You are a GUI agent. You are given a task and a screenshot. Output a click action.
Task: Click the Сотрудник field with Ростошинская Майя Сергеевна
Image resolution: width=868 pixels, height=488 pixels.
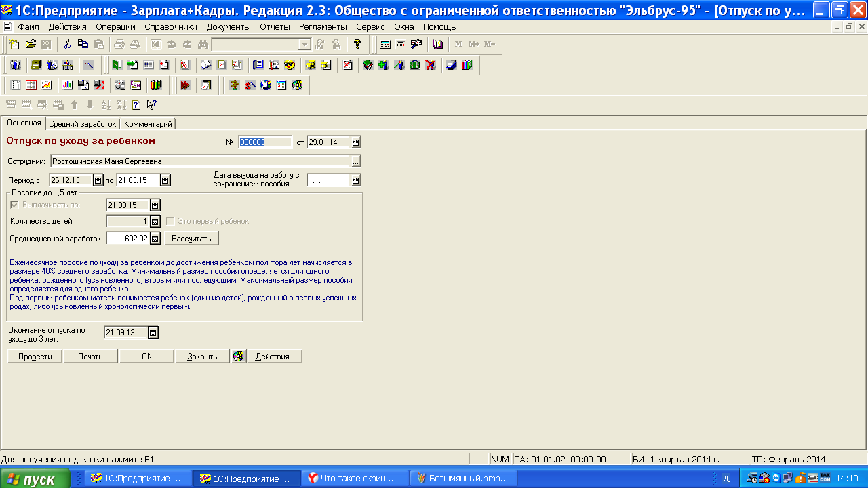click(x=199, y=161)
